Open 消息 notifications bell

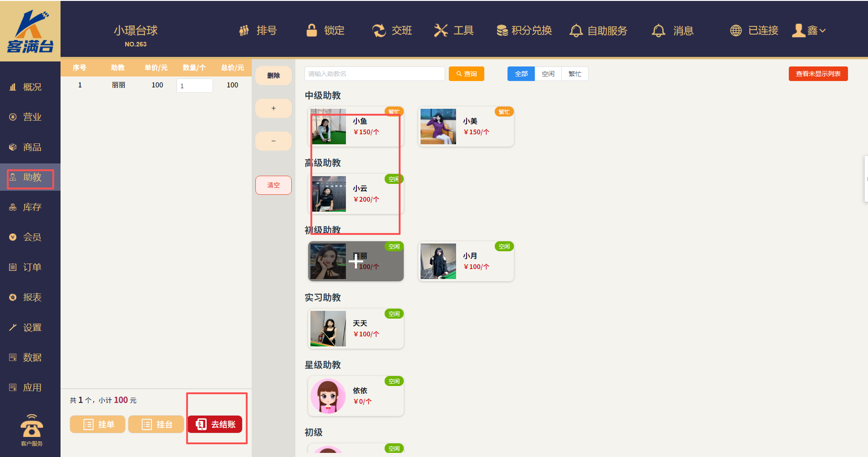pyautogui.click(x=658, y=30)
